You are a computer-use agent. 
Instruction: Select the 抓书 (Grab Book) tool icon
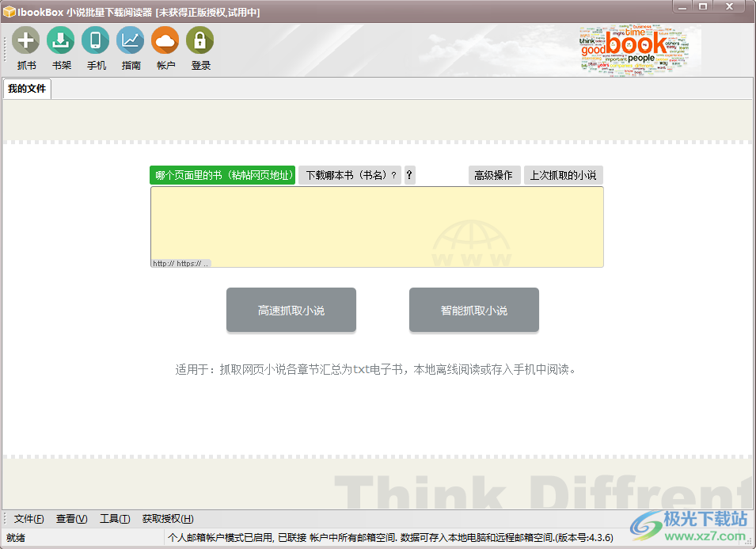(x=25, y=41)
